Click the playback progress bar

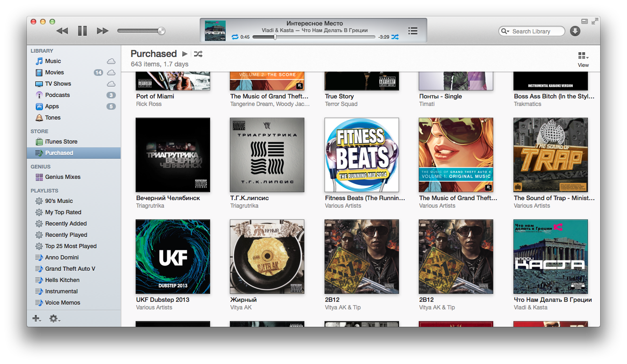(x=314, y=37)
